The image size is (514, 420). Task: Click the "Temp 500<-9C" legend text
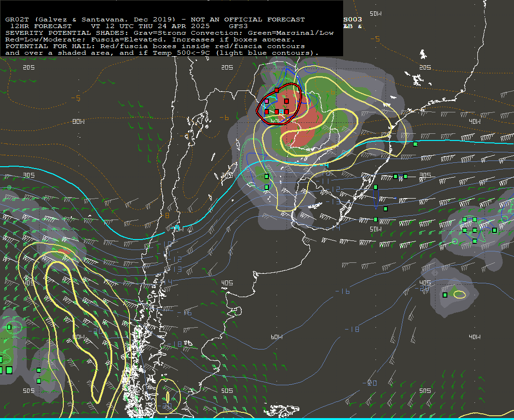coord(181,53)
